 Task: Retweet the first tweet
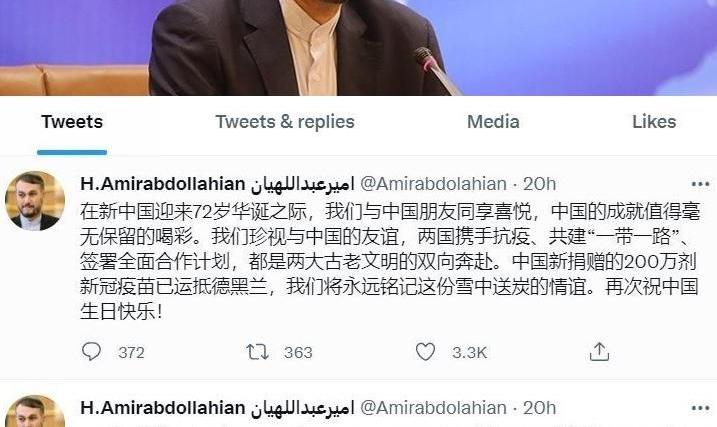pyautogui.click(x=257, y=352)
